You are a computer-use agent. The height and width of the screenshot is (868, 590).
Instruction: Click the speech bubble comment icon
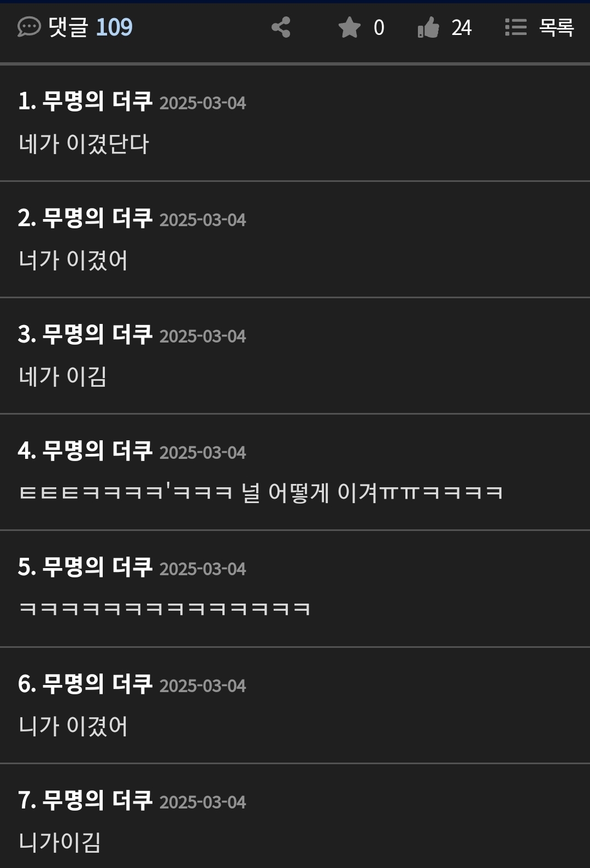[29, 27]
